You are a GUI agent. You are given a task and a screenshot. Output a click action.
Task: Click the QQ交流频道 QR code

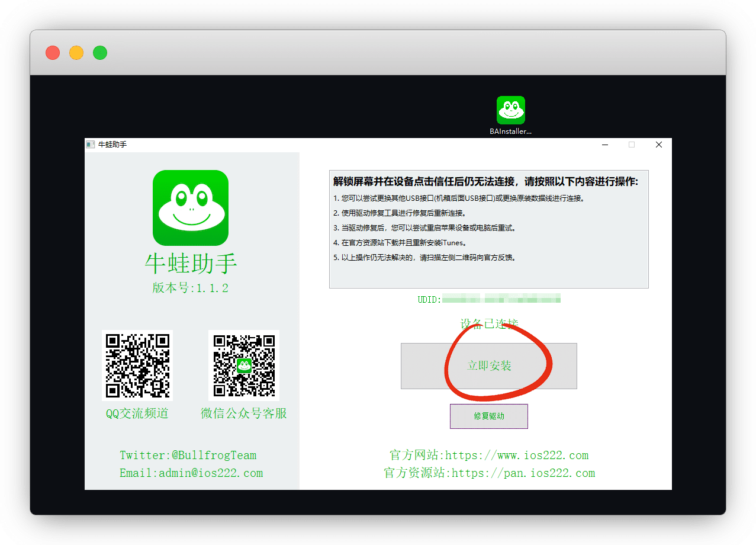click(x=137, y=366)
